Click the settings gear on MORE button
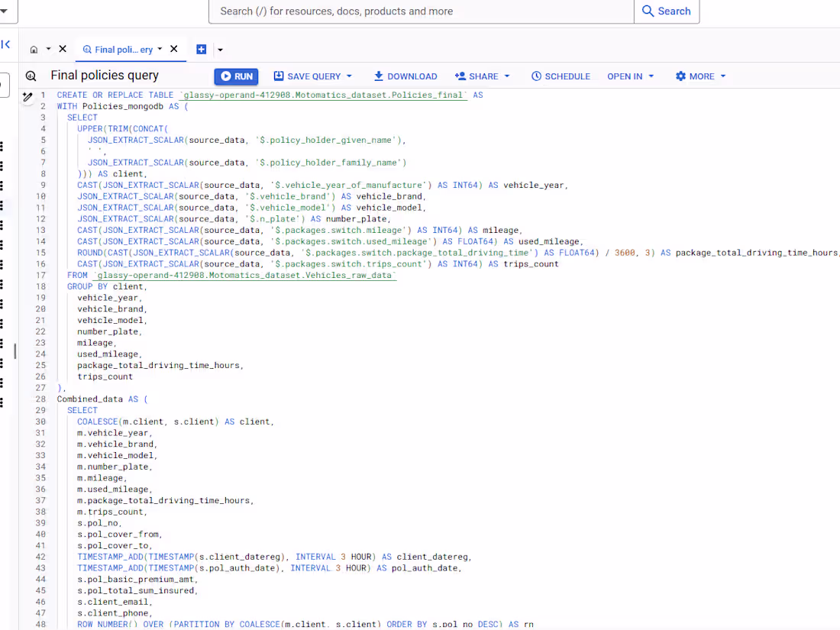The width and height of the screenshot is (840, 630). [x=680, y=76]
